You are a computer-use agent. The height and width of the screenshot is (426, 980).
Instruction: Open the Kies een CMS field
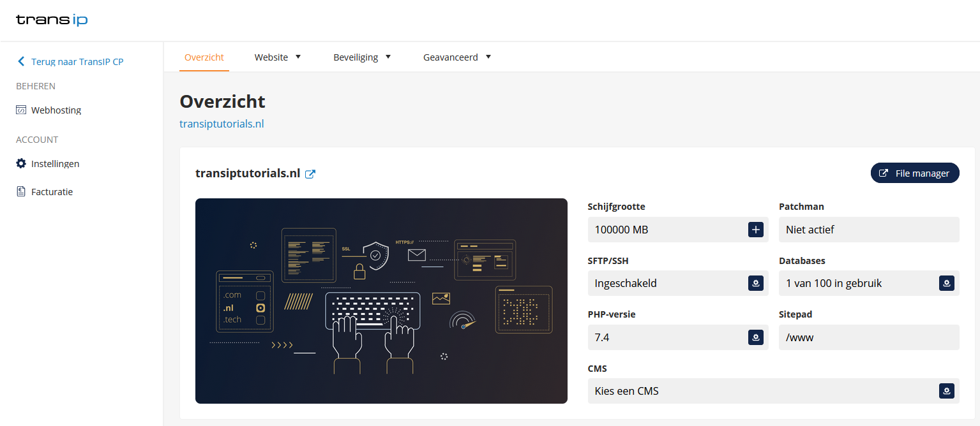(x=773, y=391)
